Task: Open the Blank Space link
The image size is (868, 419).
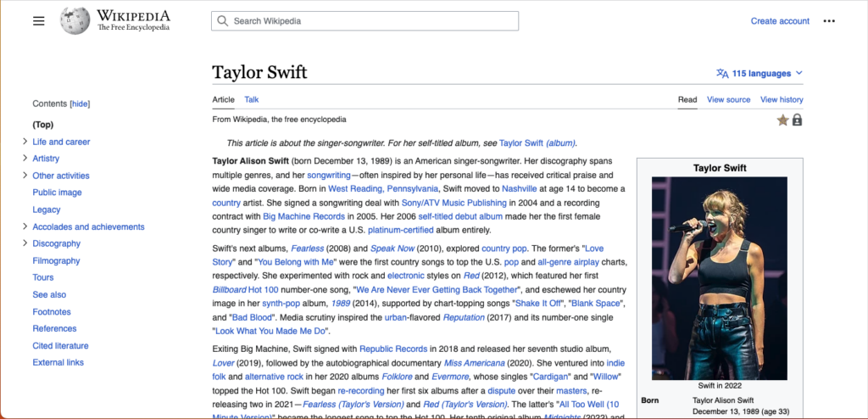Action: point(595,303)
